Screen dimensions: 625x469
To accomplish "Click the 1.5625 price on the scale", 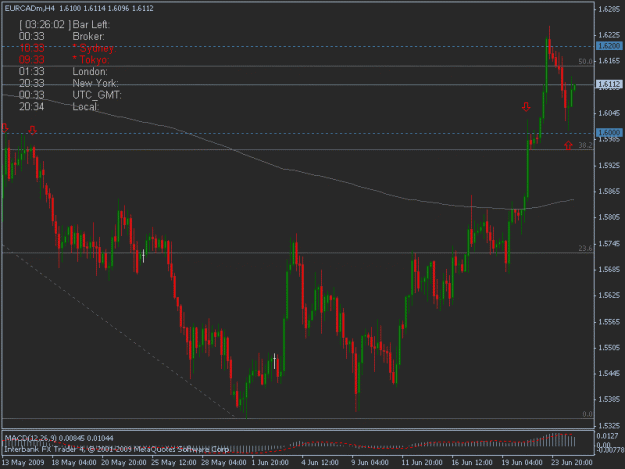I will [609, 296].
